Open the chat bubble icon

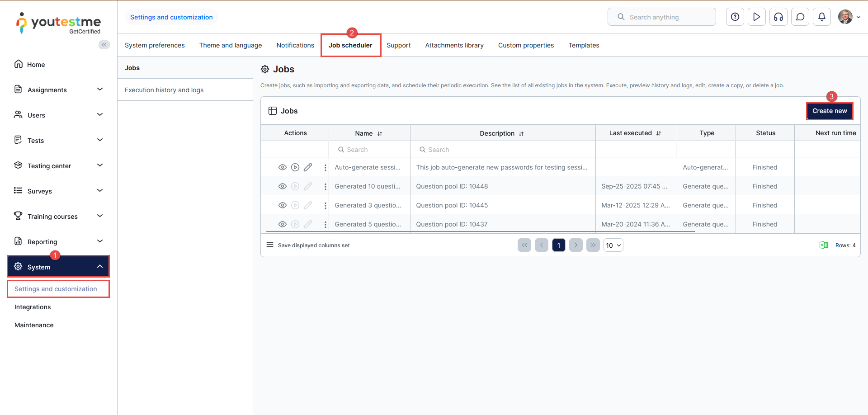[x=800, y=17]
